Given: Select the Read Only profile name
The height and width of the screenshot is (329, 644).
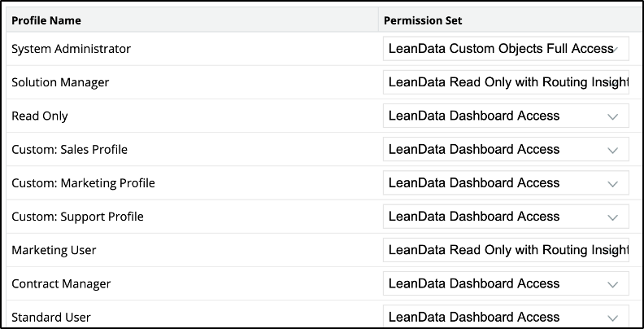Looking at the screenshot, I should point(40,116).
